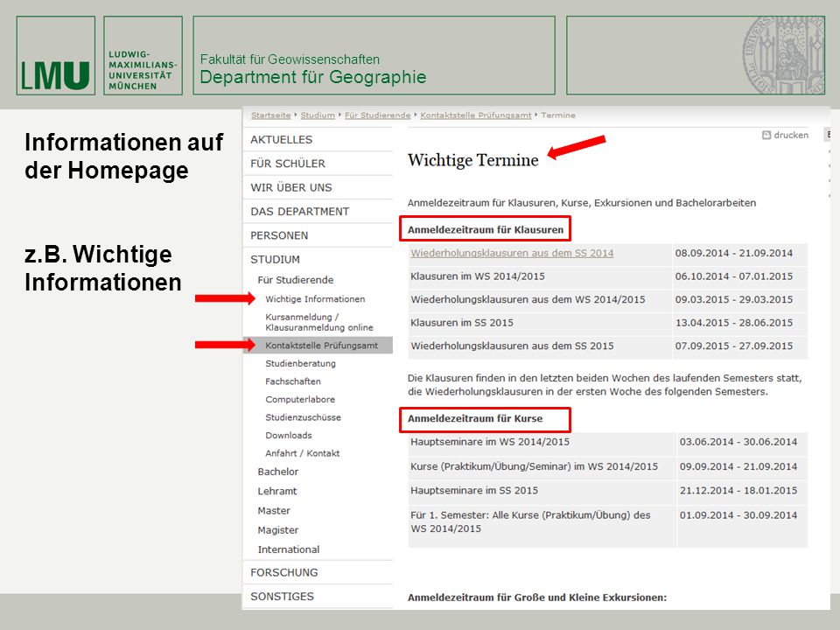The height and width of the screenshot is (630, 840).
Task: Click date 07.09.2015 - 27.09.2015
Action: 734,346
